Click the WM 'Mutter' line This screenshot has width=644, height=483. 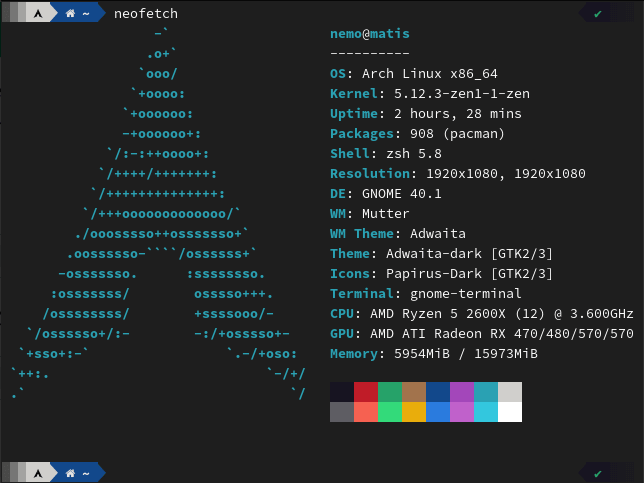point(370,214)
